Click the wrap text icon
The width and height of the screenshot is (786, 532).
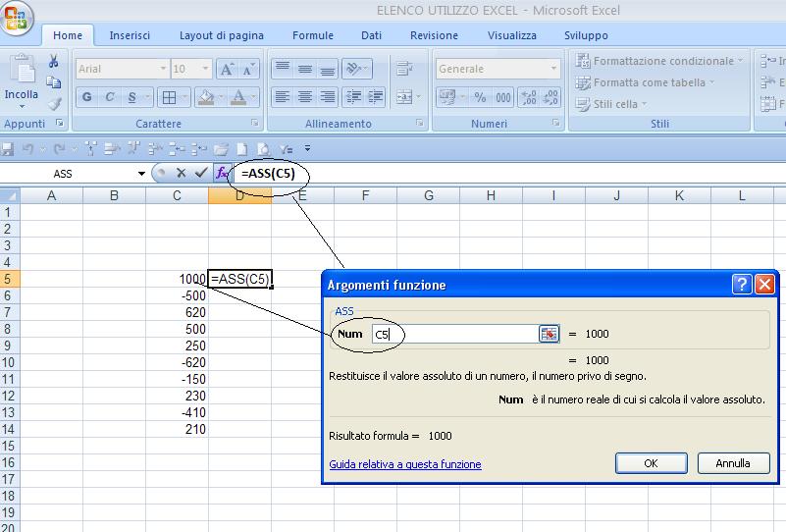click(x=404, y=69)
